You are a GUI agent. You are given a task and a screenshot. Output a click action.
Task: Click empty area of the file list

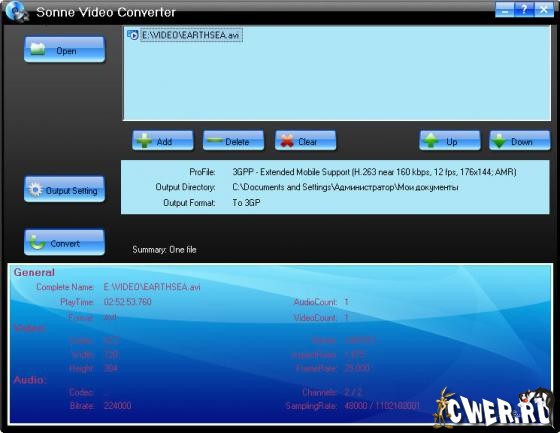pos(337,82)
